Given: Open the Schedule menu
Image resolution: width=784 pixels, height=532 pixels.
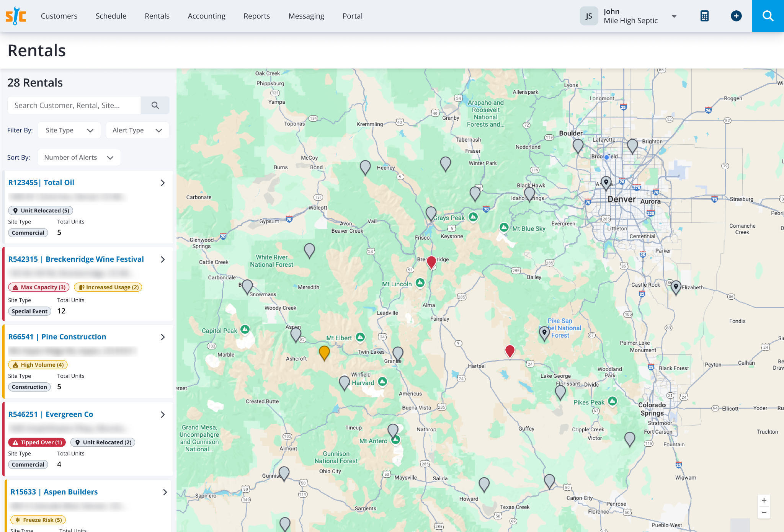Looking at the screenshot, I should coord(111,16).
